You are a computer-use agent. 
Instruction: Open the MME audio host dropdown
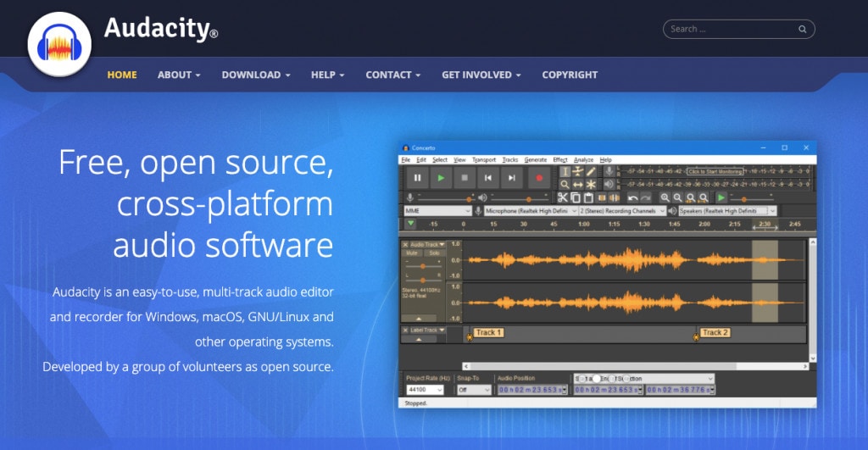[437, 211]
